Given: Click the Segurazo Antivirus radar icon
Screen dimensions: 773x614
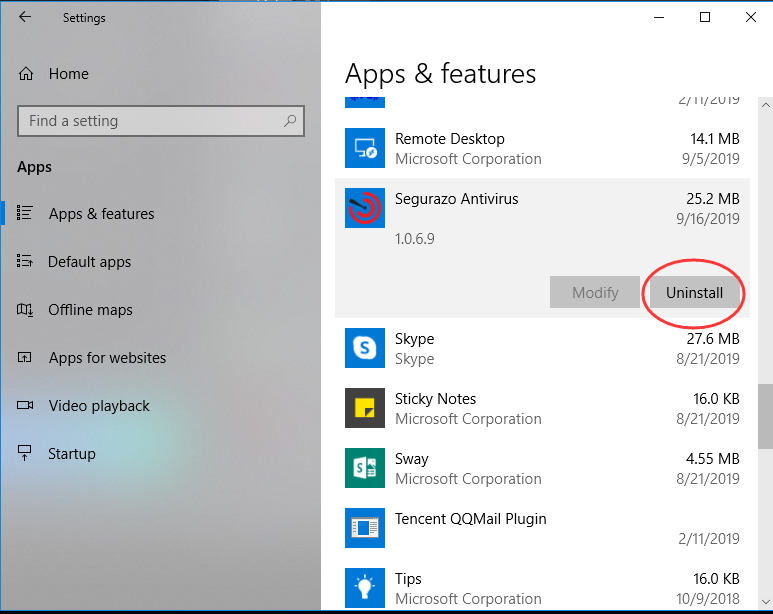Looking at the screenshot, I should (x=365, y=208).
